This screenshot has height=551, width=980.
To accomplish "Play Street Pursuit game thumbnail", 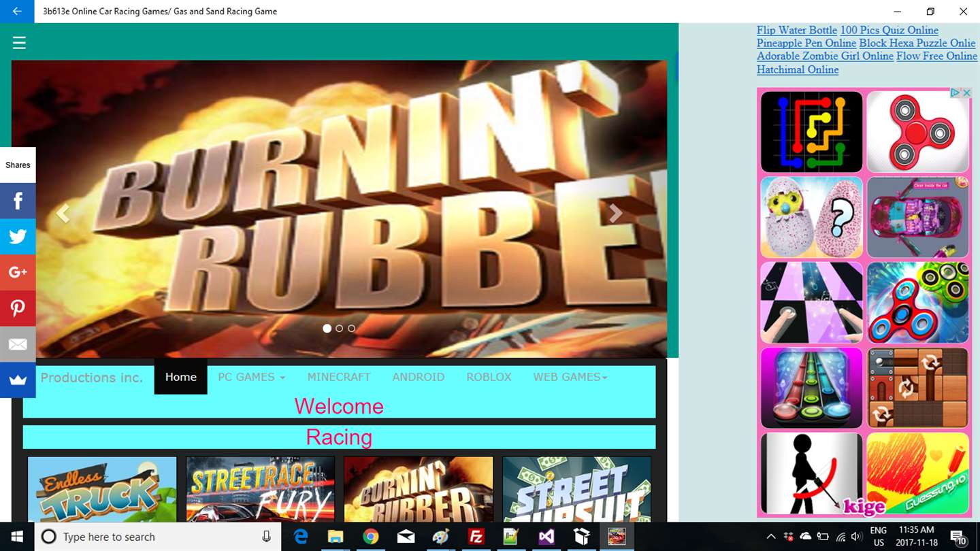I will (x=576, y=489).
